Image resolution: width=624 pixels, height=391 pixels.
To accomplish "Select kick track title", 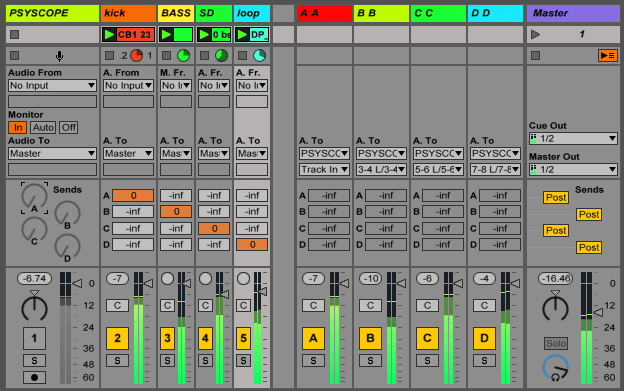I will (128, 13).
